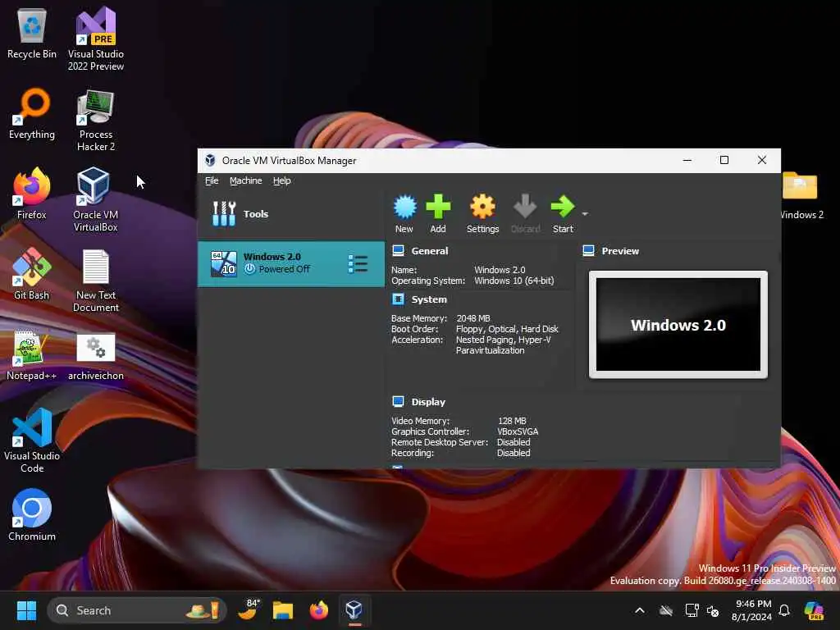
Task: Click the Copilot preview icon in taskbar
Action: tap(814, 610)
